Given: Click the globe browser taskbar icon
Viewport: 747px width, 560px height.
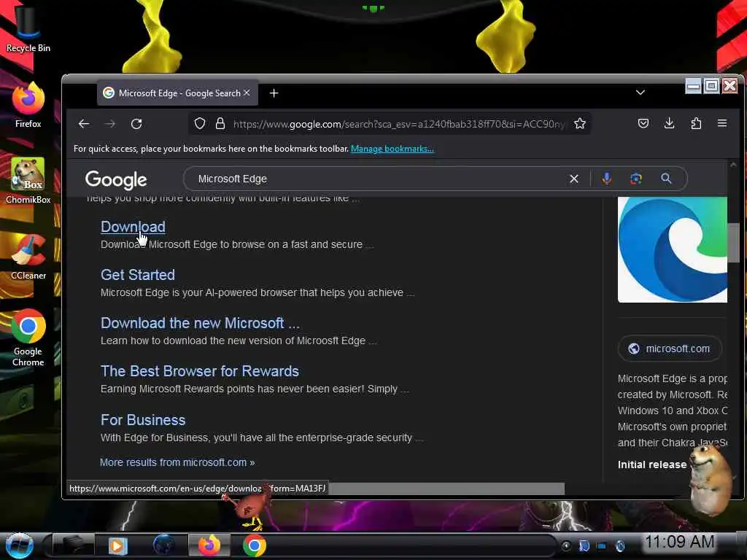Looking at the screenshot, I should point(163,545).
